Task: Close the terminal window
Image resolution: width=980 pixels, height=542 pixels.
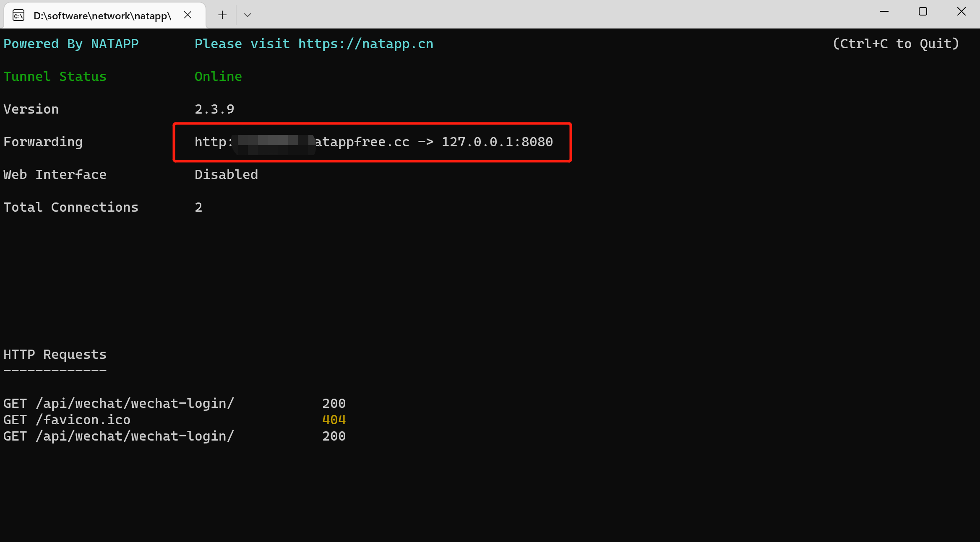Action: point(962,12)
